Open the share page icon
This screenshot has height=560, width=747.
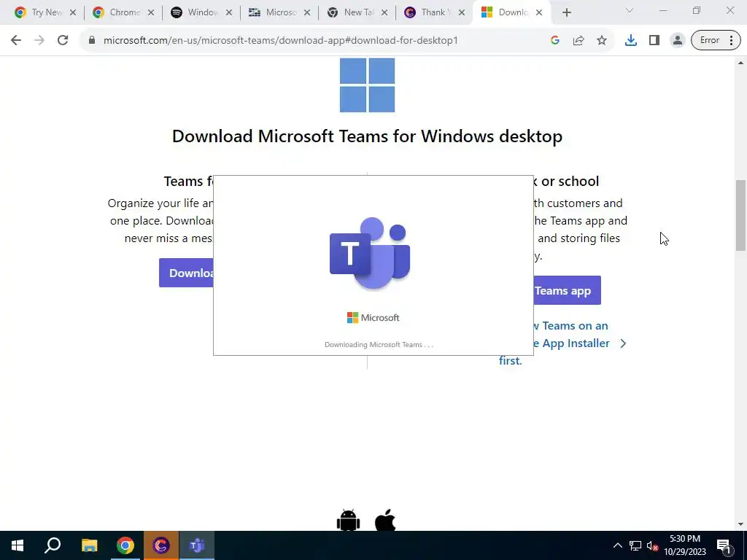pyautogui.click(x=578, y=41)
